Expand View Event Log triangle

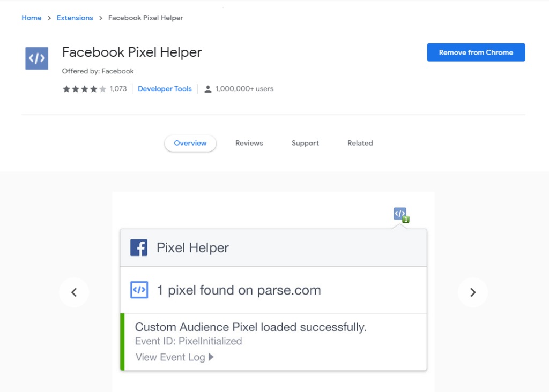tap(211, 357)
